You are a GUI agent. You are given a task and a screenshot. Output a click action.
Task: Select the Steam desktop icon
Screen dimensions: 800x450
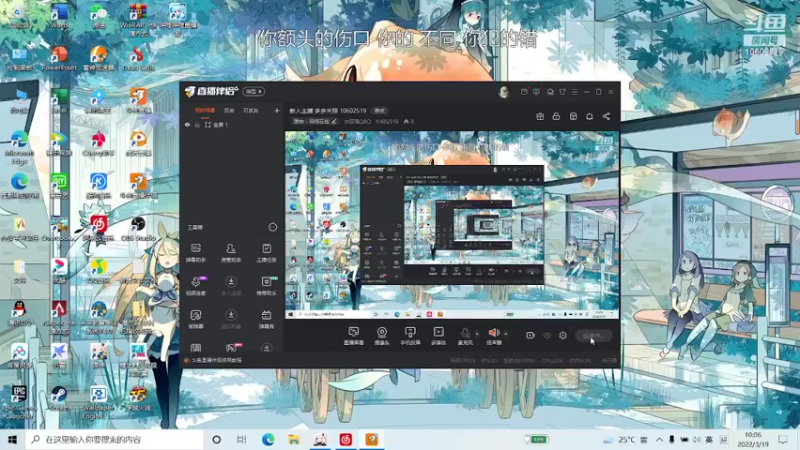(x=59, y=398)
